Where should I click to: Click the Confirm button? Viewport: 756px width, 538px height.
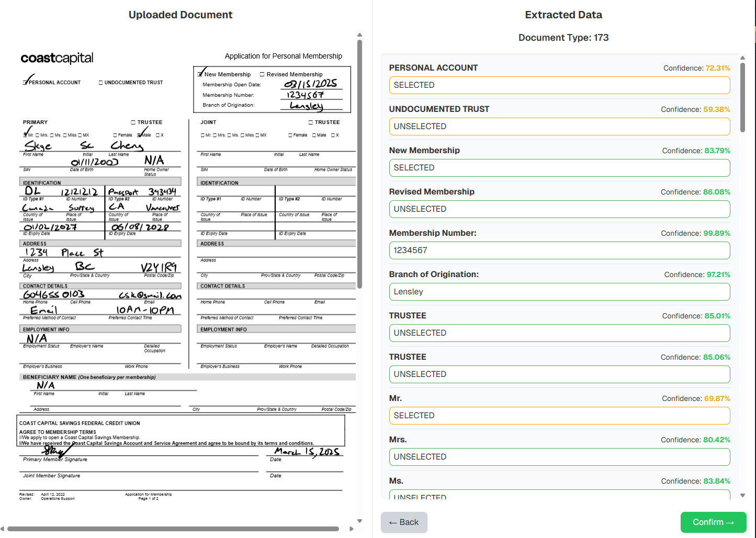(713, 522)
